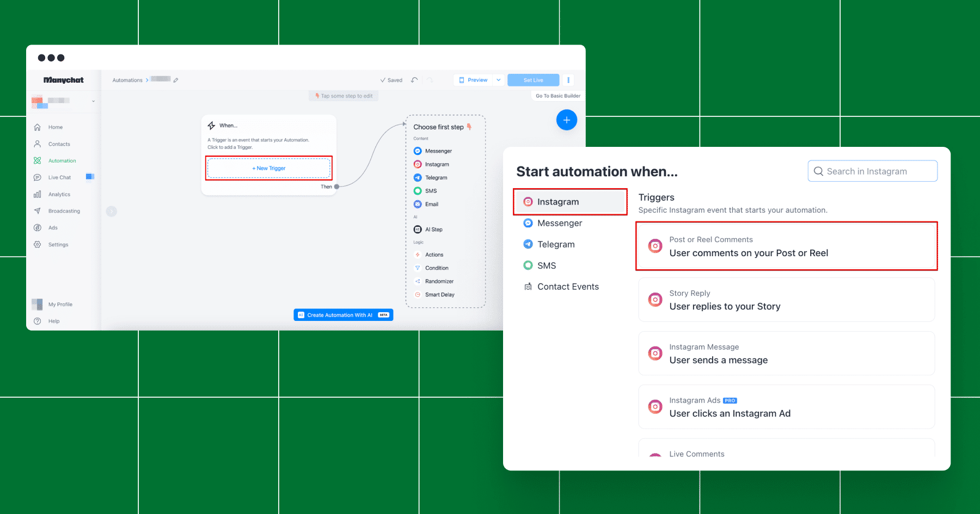Select the AI Step icon
Image resolution: width=980 pixels, height=514 pixels.
coord(418,230)
